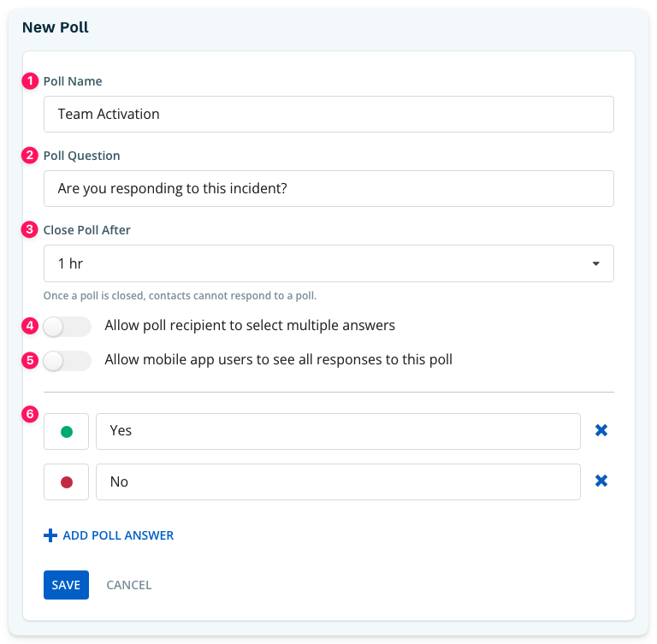Save the new poll

point(66,585)
